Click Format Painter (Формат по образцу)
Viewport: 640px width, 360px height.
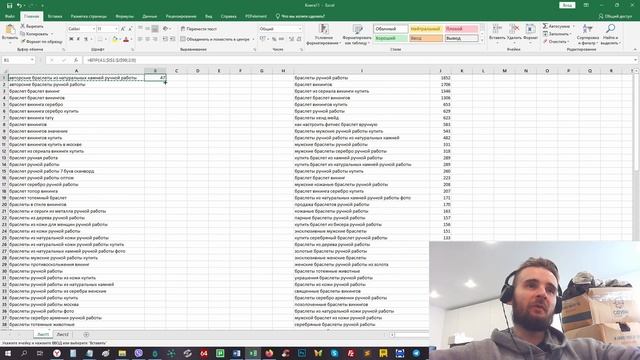(41, 42)
